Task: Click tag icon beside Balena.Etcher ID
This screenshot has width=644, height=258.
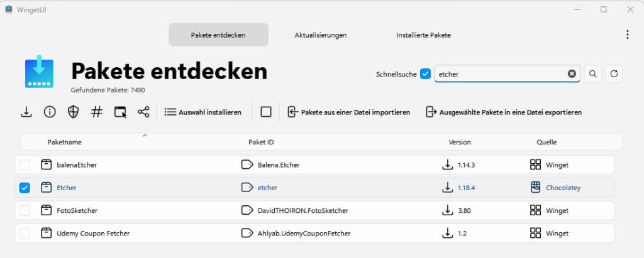Action: pyautogui.click(x=247, y=165)
